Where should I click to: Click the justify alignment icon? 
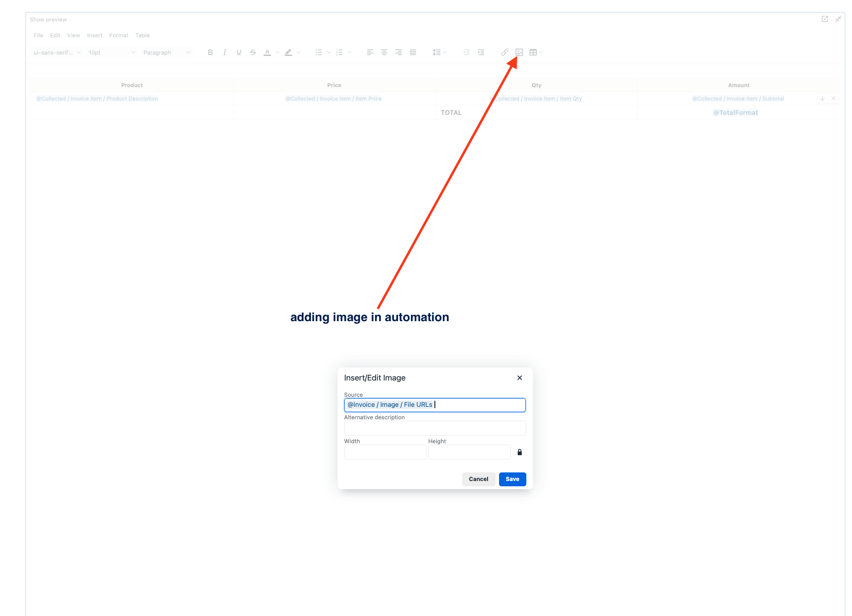click(x=413, y=53)
